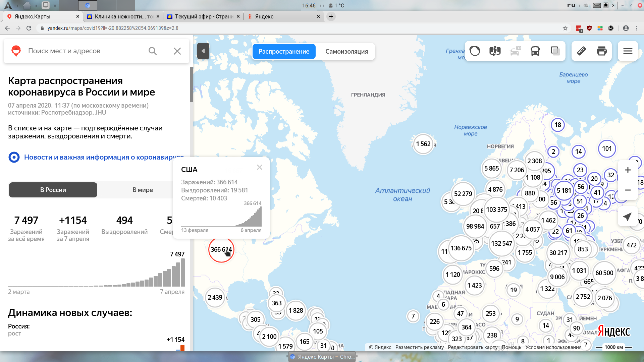Click into the places and addresses search field
Screen dimensions: 644x362
[x=84, y=51]
